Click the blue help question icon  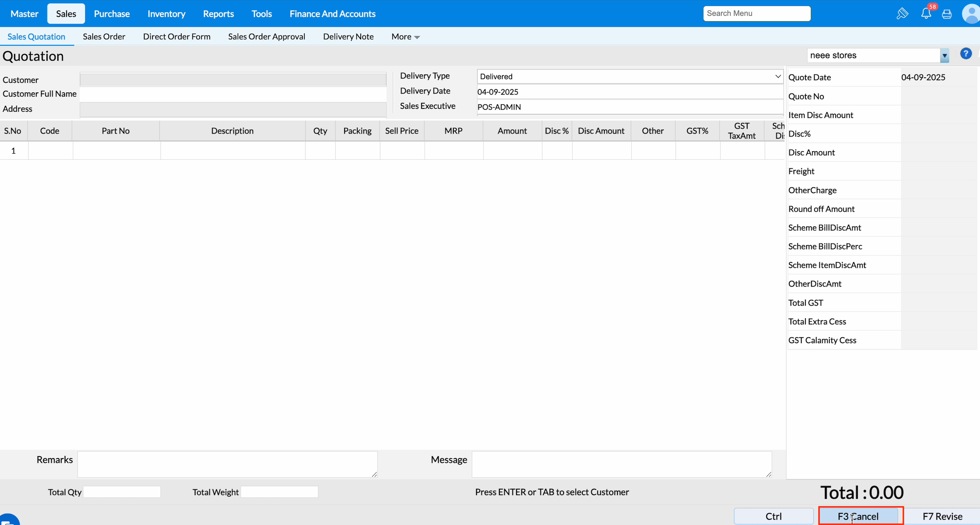[965, 54]
